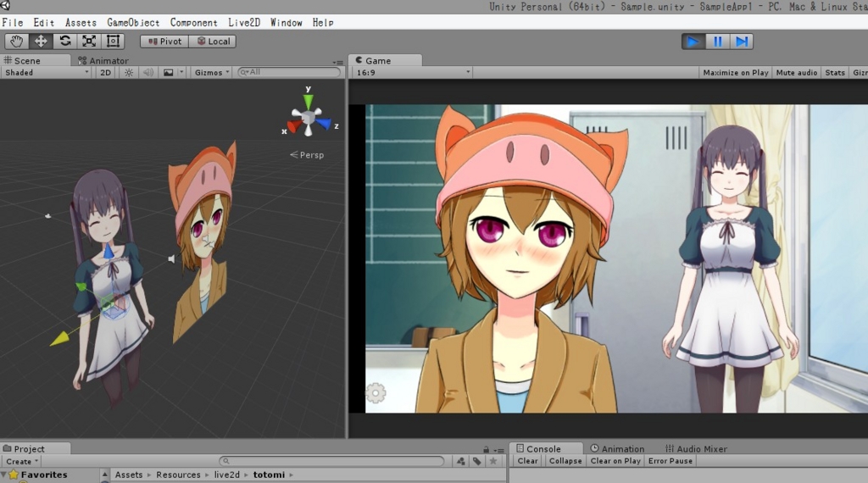Click the Console Clear button

click(x=527, y=461)
